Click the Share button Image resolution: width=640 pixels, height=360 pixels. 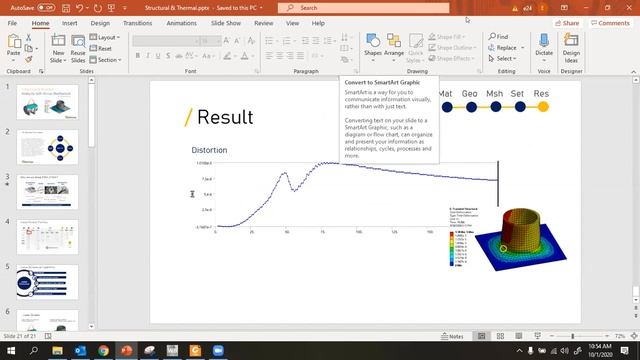(567, 23)
